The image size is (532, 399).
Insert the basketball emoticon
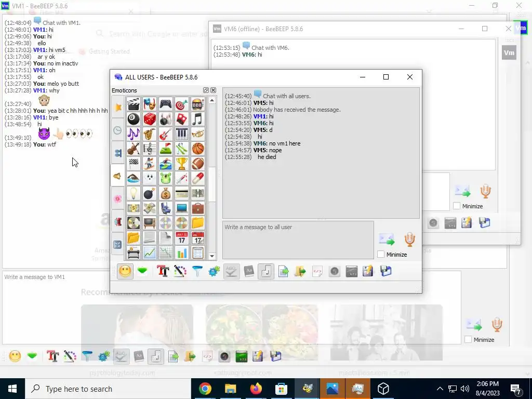point(198,149)
